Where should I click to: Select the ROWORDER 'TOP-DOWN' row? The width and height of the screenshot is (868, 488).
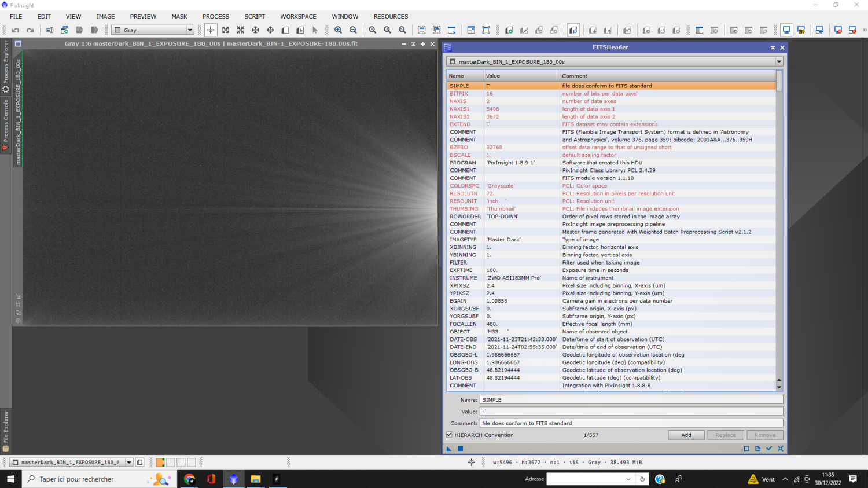611,217
